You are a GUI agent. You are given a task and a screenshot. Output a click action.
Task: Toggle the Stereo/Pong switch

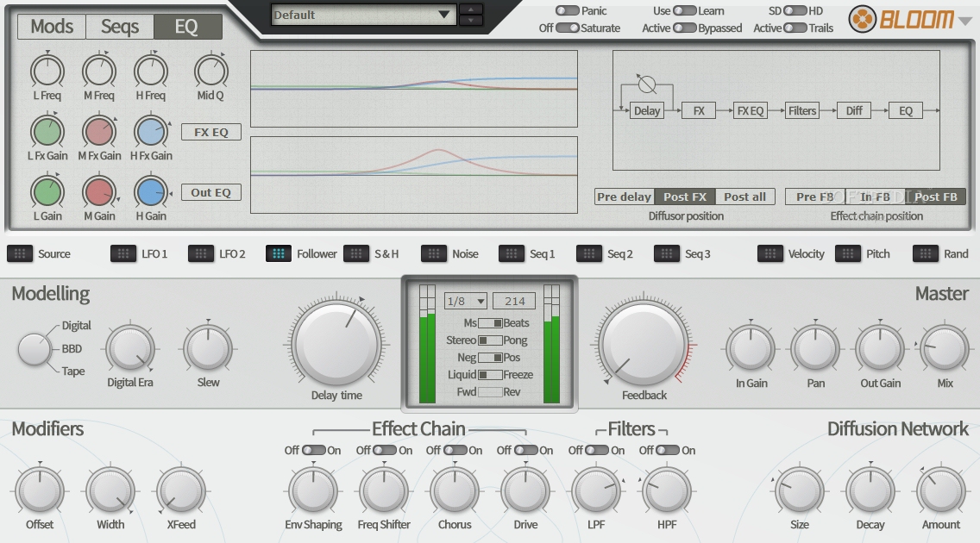pos(490,340)
